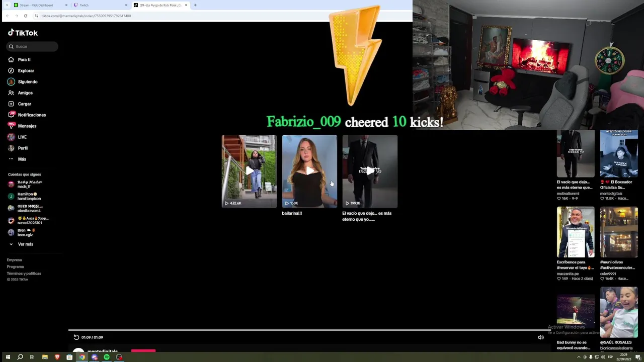Image resolution: width=644 pixels, height=362 pixels.
Task: Open Amigos in the sidebar
Action: (25, 93)
